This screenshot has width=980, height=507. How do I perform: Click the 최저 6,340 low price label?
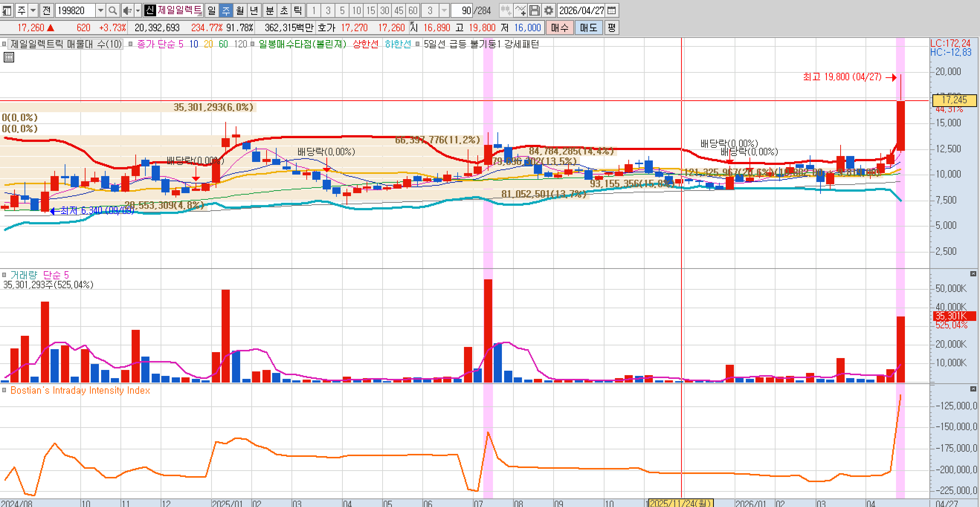[97, 210]
